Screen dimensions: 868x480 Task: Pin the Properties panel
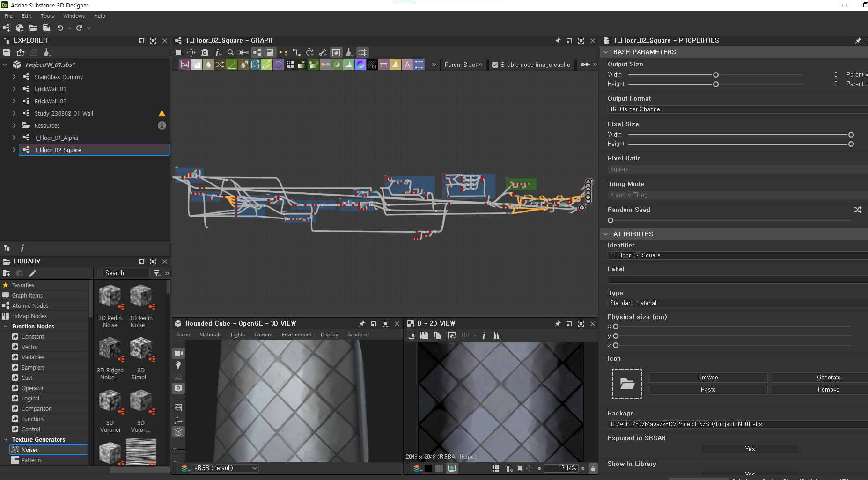click(858, 41)
